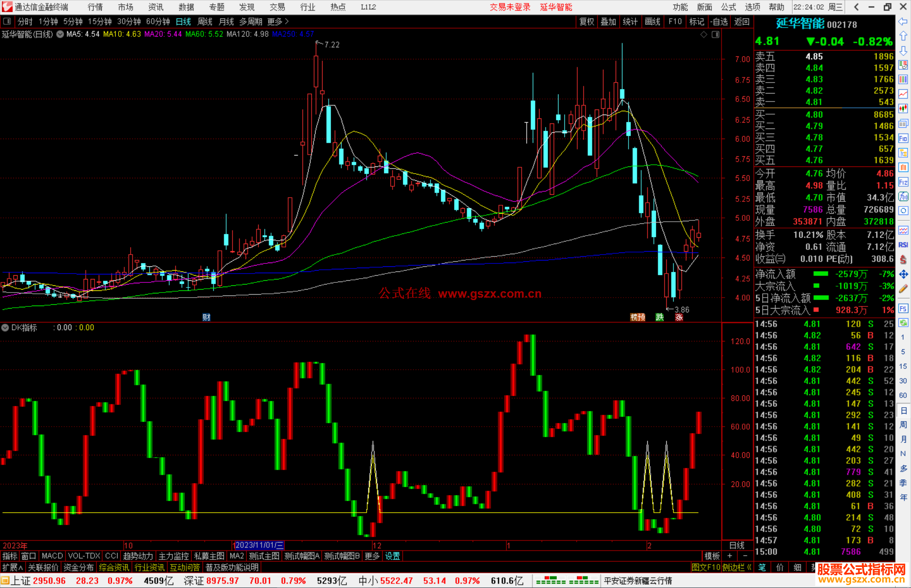Switch to the MACD indicator tab
This screenshot has width=911, height=588.
click(52, 556)
